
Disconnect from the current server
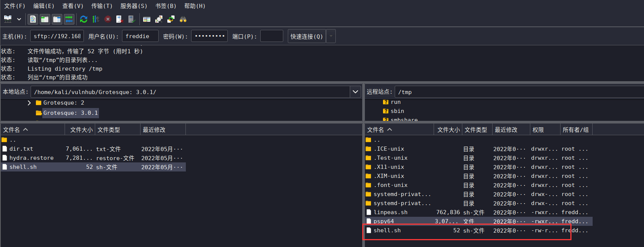(x=120, y=19)
